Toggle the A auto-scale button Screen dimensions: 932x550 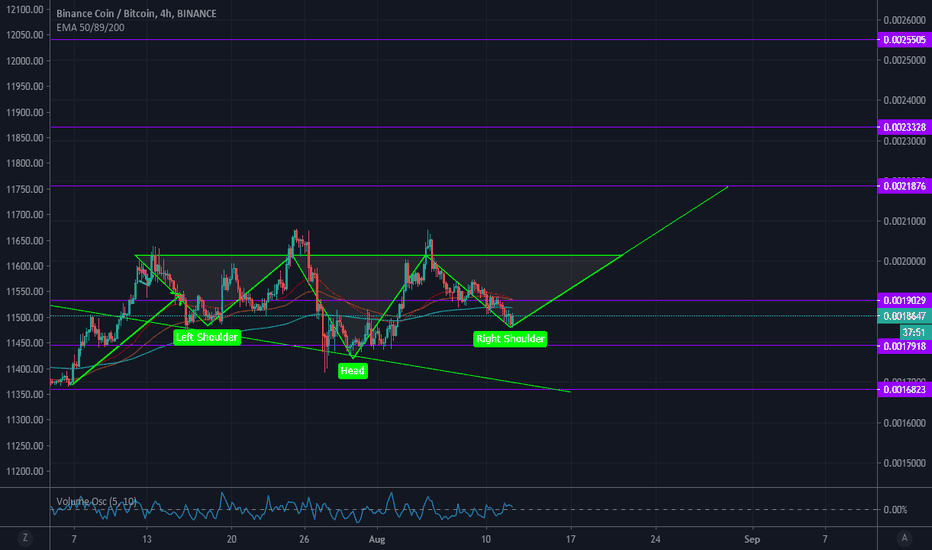(x=904, y=538)
